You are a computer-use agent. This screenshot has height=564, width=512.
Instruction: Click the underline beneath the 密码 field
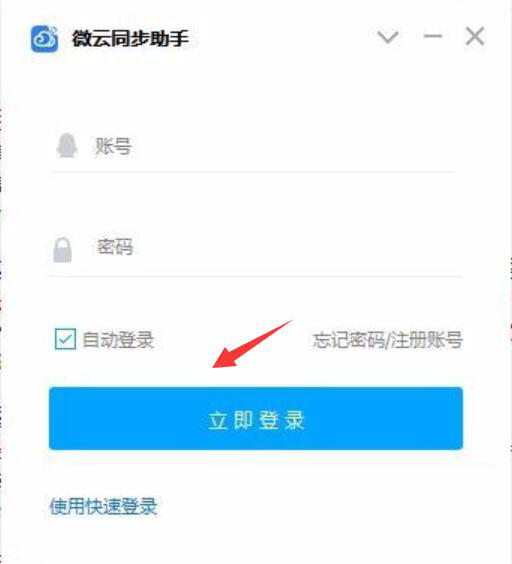(x=255, y=276)
